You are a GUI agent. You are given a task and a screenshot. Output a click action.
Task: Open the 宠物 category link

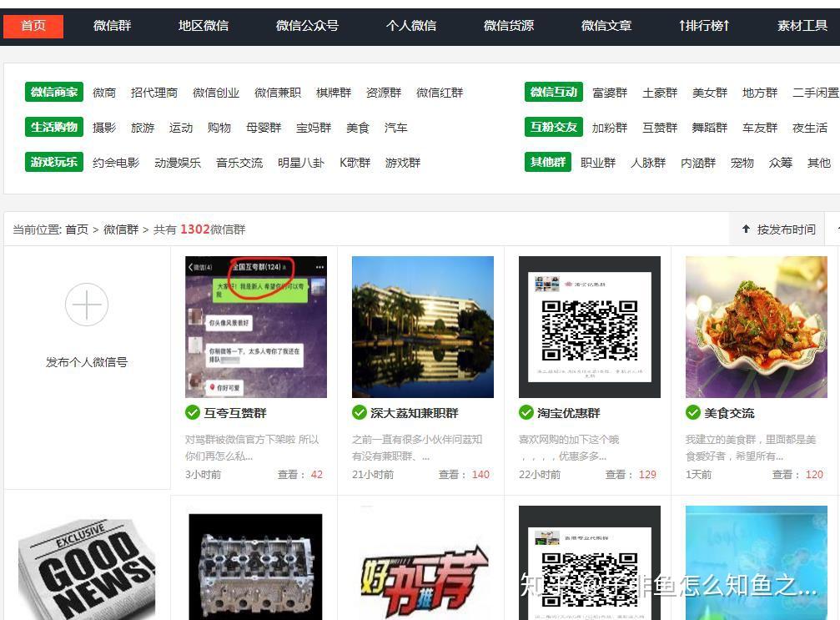(742, 163)
